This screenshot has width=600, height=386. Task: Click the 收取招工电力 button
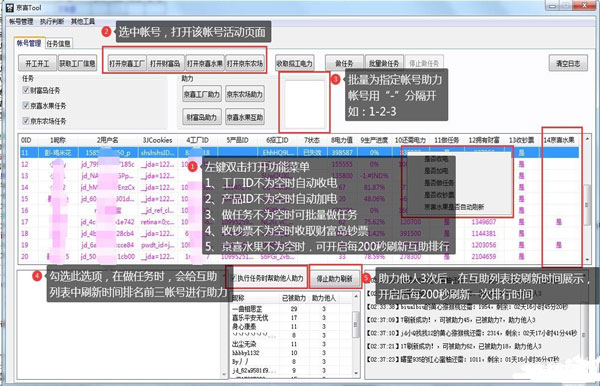295,64
